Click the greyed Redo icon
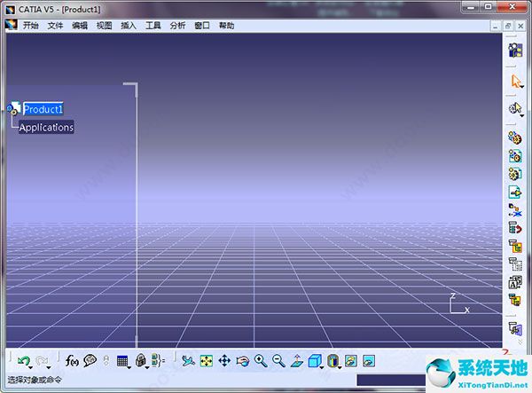The height and width of the screenshot is (393, 532). [x=42, y=360]
